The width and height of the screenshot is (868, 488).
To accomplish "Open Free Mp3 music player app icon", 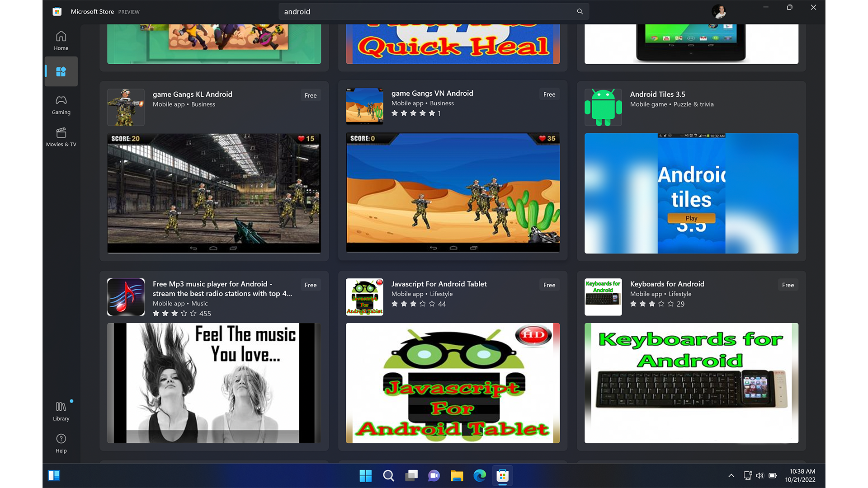I will [126, 297].
